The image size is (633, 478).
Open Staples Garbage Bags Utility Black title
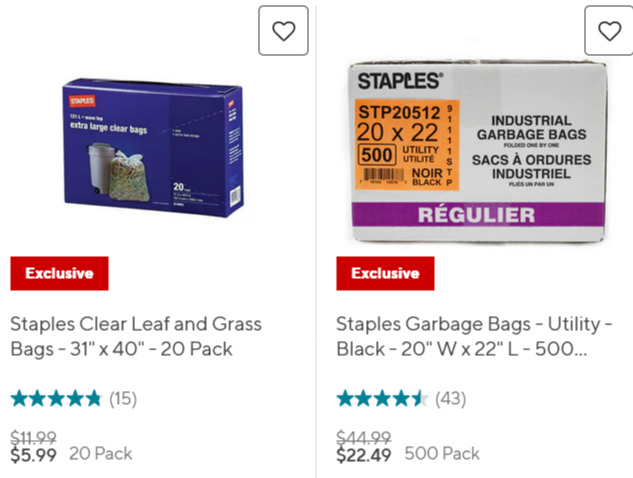(x=475, y=336)
